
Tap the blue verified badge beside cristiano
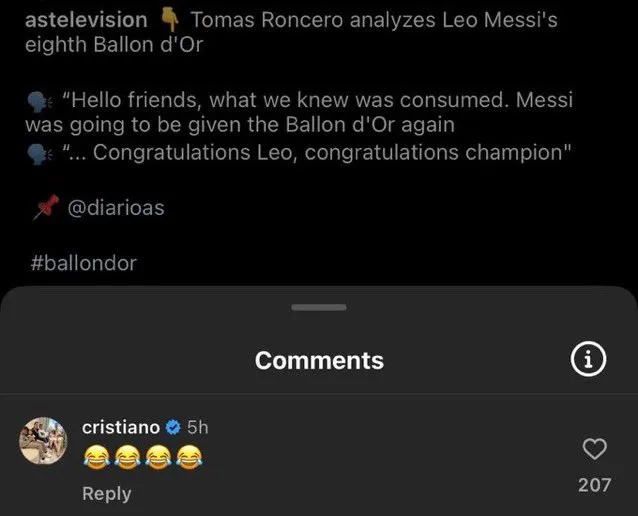[x=172, y=427]
